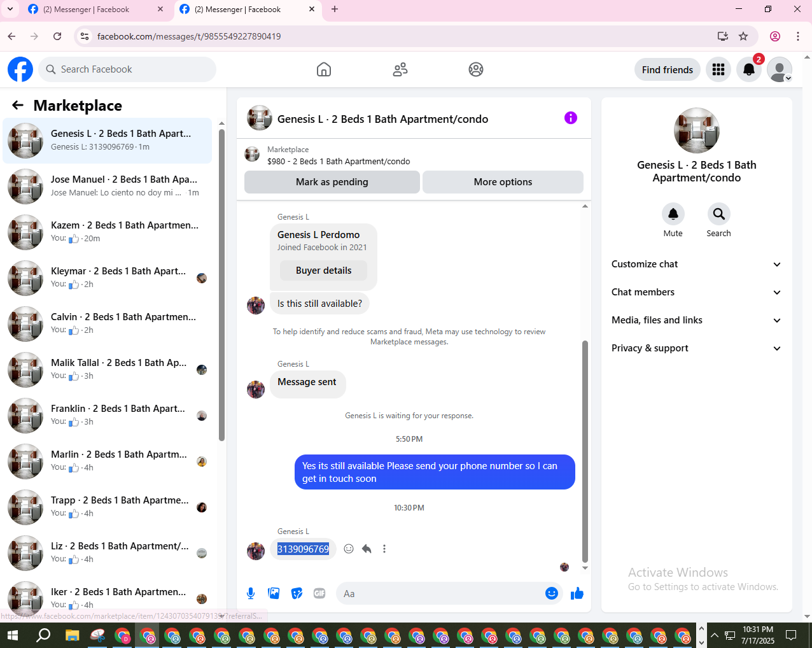Screen dimensions: 812x648
Task: Expand the Chat members section
Action: click(696, 292)
